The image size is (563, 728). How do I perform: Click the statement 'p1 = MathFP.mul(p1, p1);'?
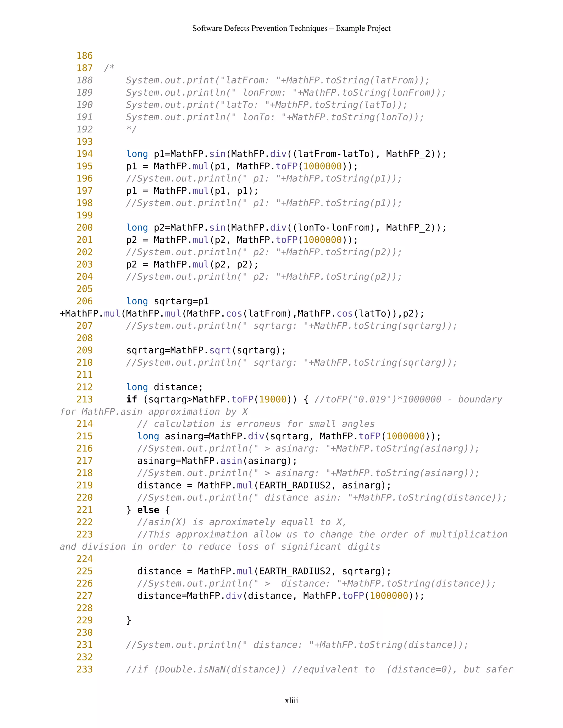[192, 191]
